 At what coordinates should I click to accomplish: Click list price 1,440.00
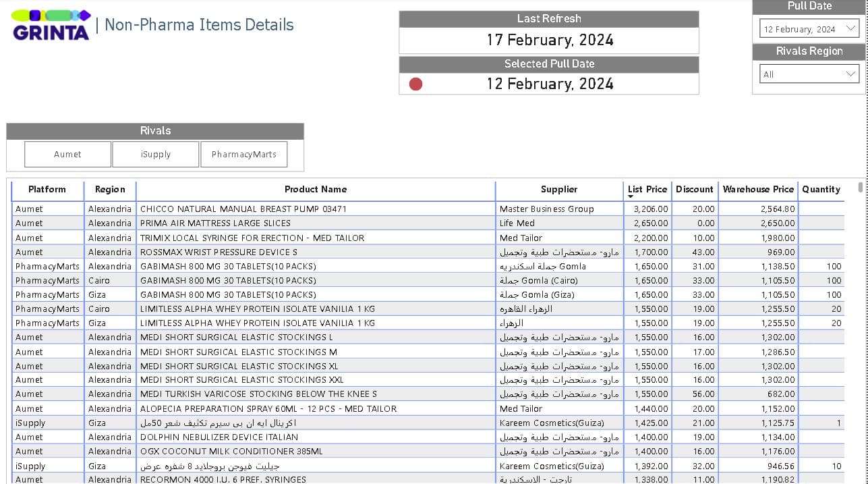(651, 409)
